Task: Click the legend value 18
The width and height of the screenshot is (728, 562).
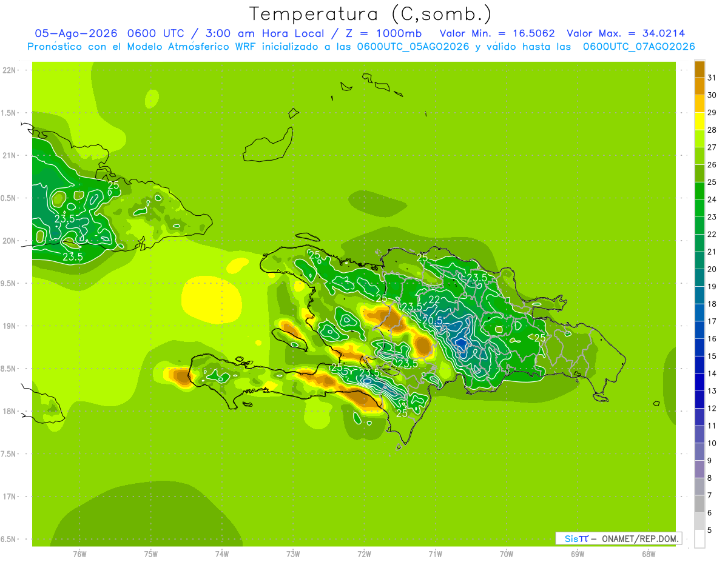Action: (x=712, y=304)
